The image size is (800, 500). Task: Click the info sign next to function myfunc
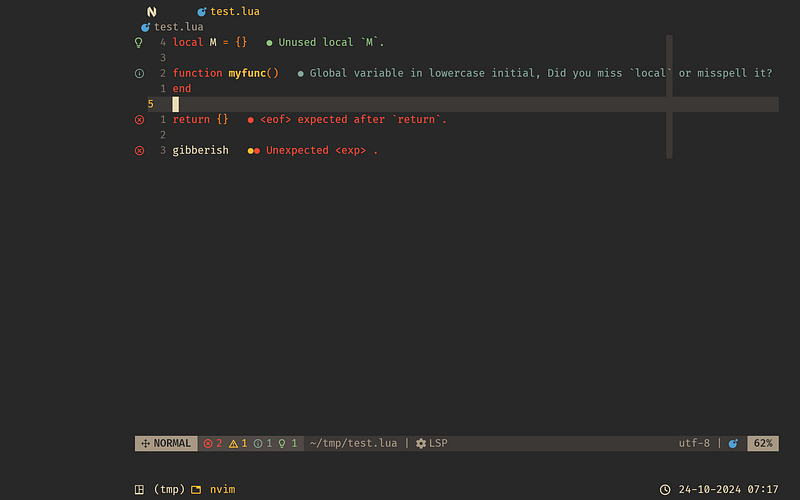click(139, 73)
